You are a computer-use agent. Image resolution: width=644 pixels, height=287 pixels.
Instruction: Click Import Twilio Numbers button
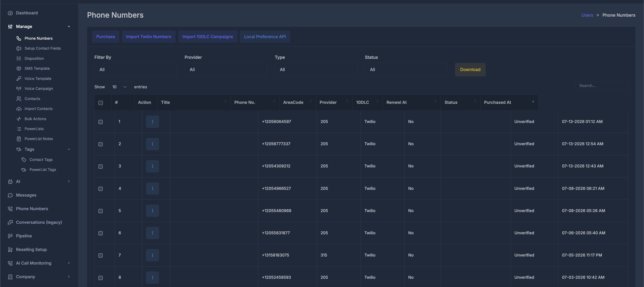point(149,37)
